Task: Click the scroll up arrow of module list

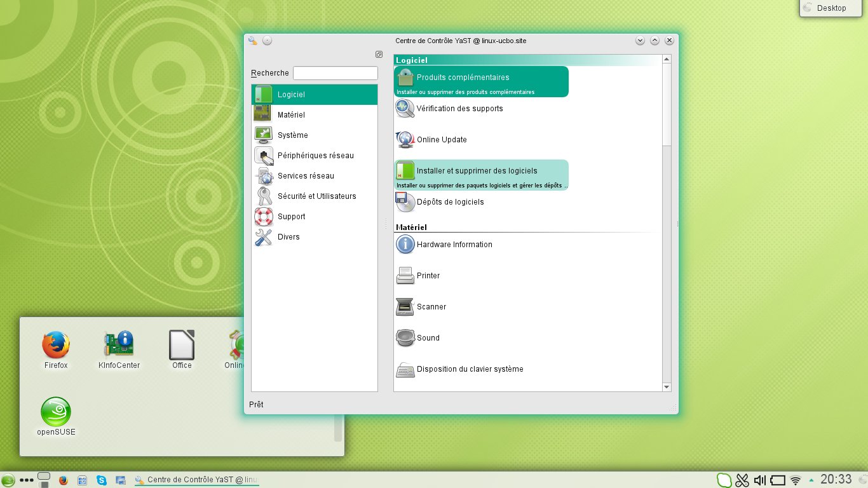Action: [x=667, y=59]
